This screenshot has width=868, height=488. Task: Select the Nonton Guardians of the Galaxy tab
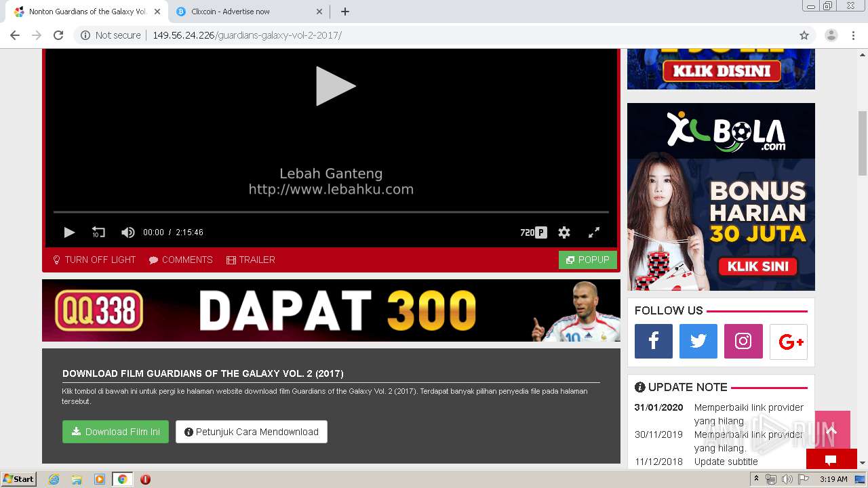(x=87, y=12)
